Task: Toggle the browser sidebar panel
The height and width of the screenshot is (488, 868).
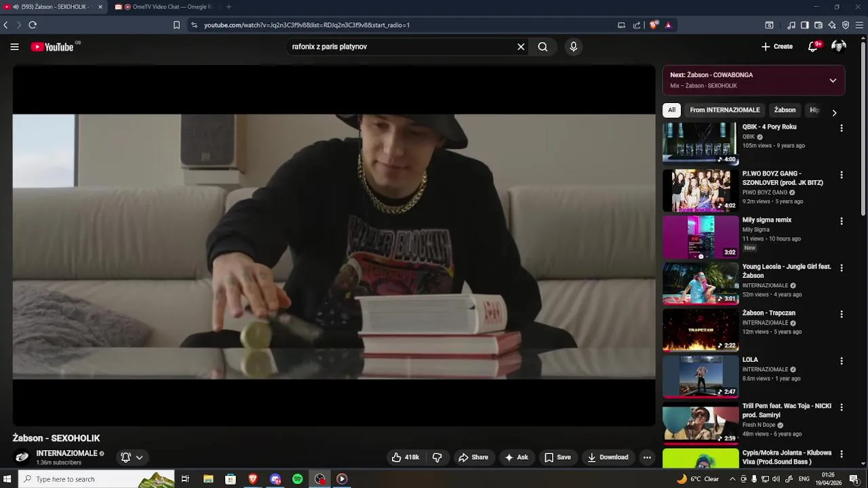Action: (805, 25)
